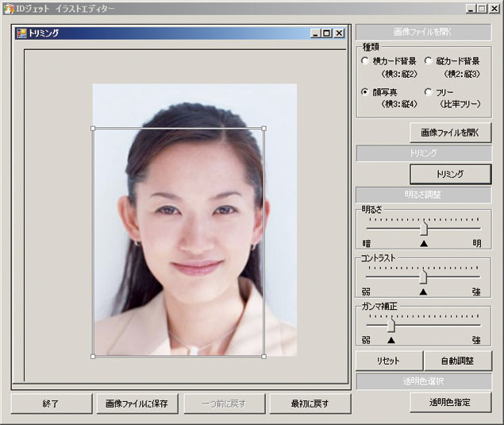This screenshot has width=504, height=425.
Task: Click the コントラスト slider thumb
Action: click(x=423, y=277)
